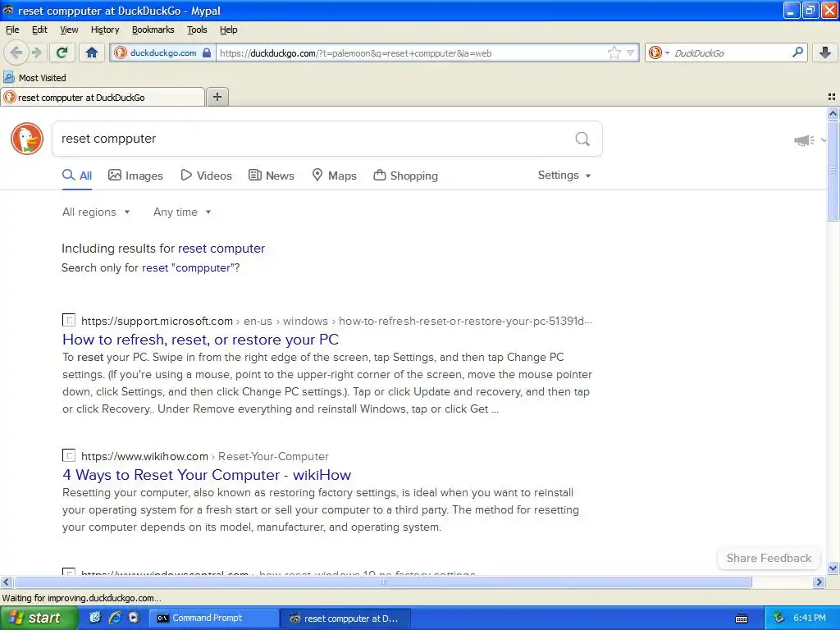Search only for reset "compputer" link
This screenshot has width=840, height=630.
coord(188,268)
